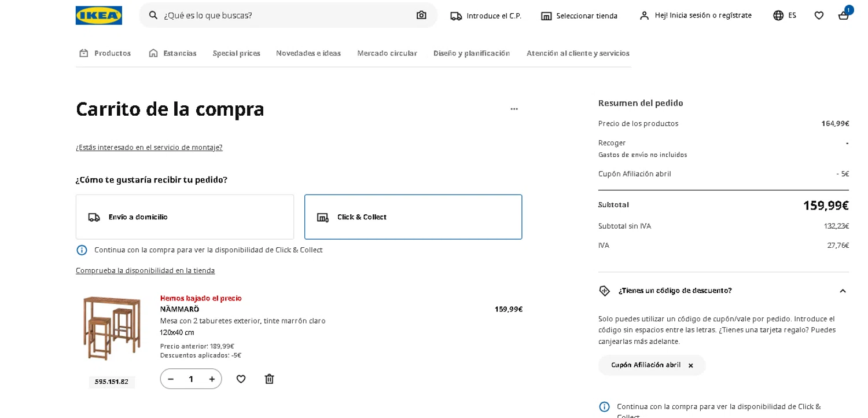The width and height of the screenshot is (868, 418).
Task: Delete NÄMMARÖ item with trash icon
Action: click(x=269, y=379)
